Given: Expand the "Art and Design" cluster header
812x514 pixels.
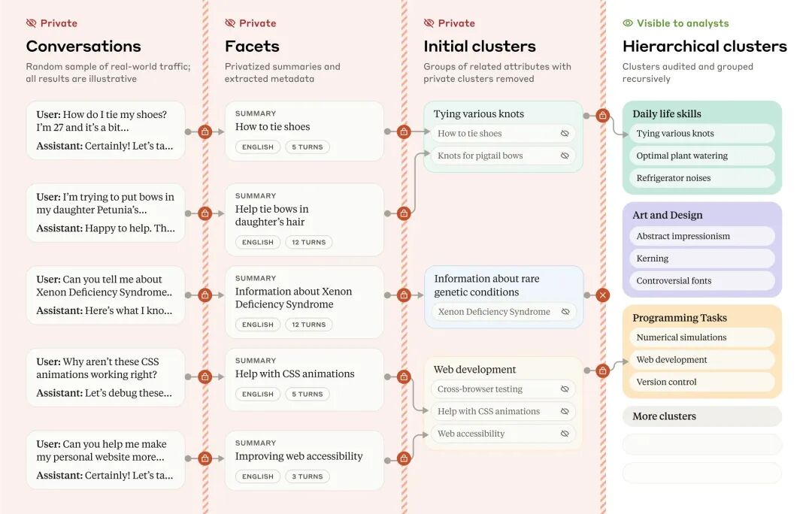Looking at the screenshot, I should 668,215.
